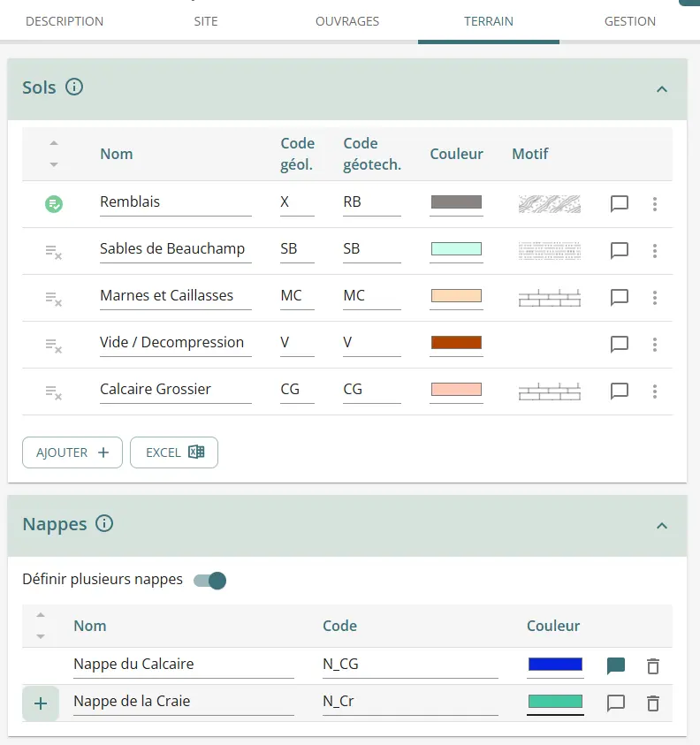
Task: Open comment for Calcaire Grossier row
Action: [620, 391]
